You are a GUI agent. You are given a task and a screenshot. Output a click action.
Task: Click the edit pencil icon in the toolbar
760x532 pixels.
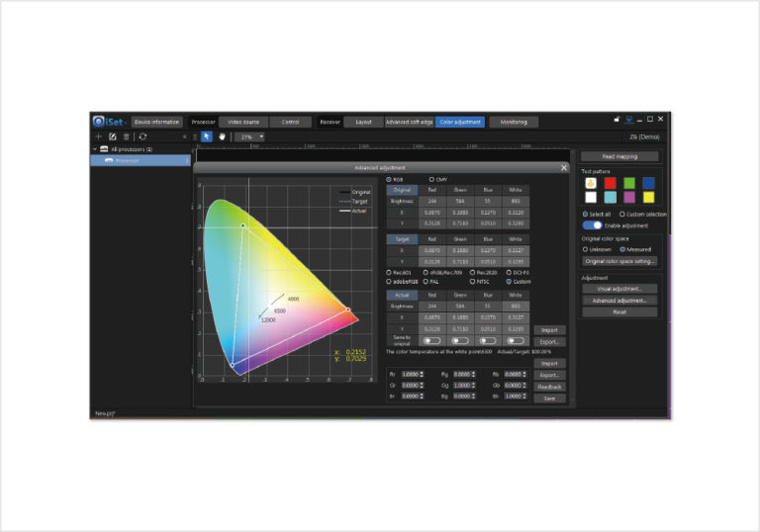pyautogui.click(x=113, y=136)
